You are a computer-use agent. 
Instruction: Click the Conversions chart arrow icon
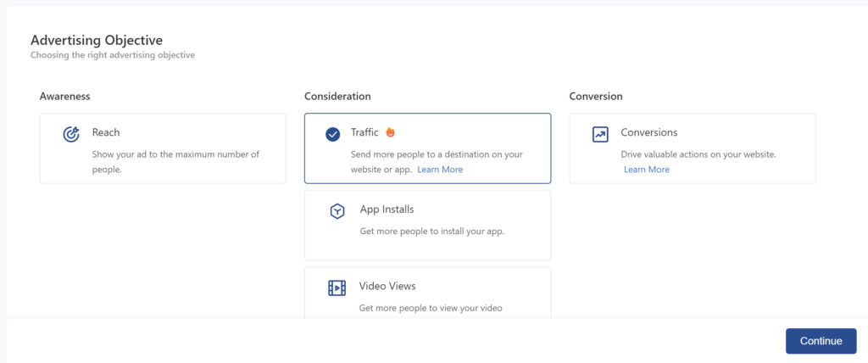pyautogui.click(x=600, y=134)
